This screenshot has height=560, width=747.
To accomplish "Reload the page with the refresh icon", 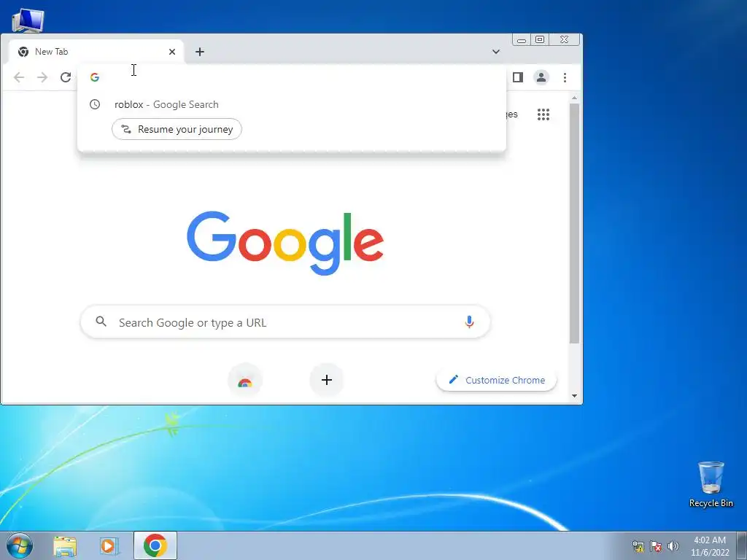I will pos(66,77).
